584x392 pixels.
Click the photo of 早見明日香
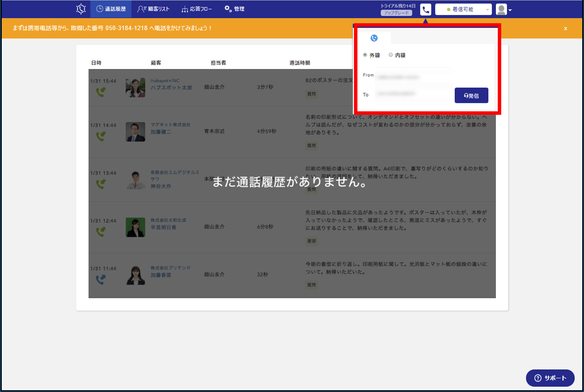coord(135,227)
